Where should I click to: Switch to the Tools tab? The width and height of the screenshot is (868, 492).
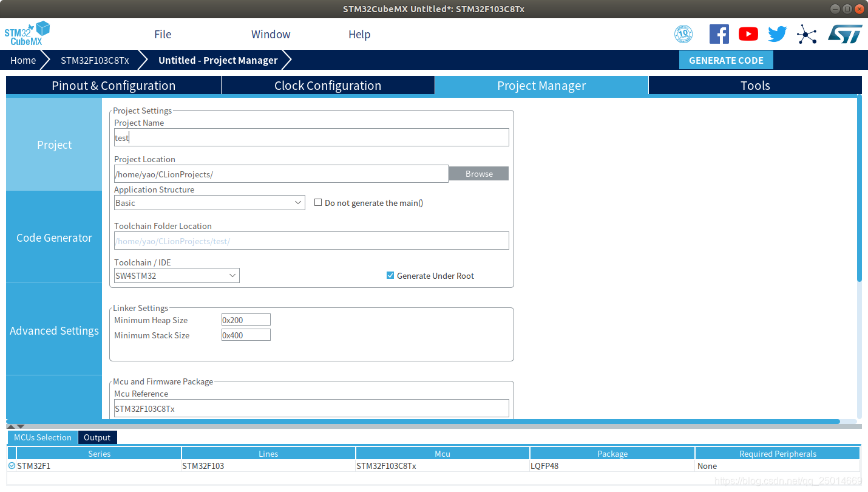click(x=755, y=86)
